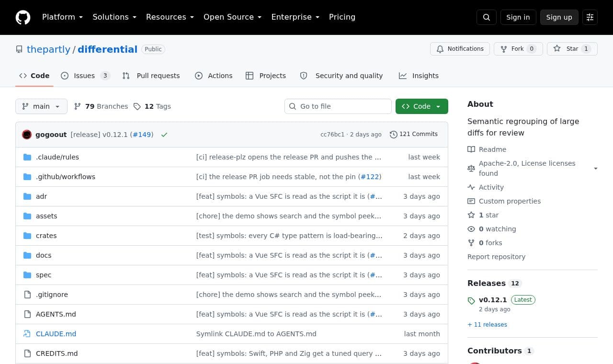Click Report repository link
This screenshot has width=613, height=364.
(x=496, y=257)
